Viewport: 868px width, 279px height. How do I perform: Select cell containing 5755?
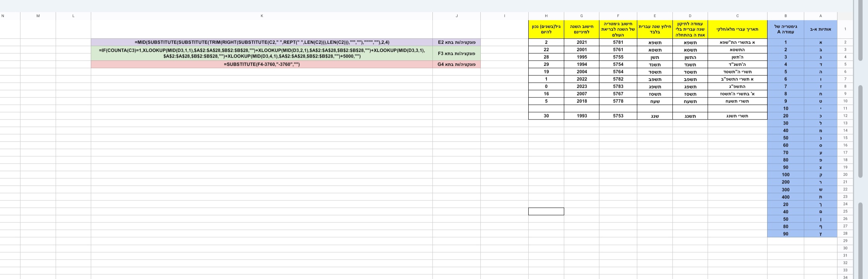coord(618,57)
